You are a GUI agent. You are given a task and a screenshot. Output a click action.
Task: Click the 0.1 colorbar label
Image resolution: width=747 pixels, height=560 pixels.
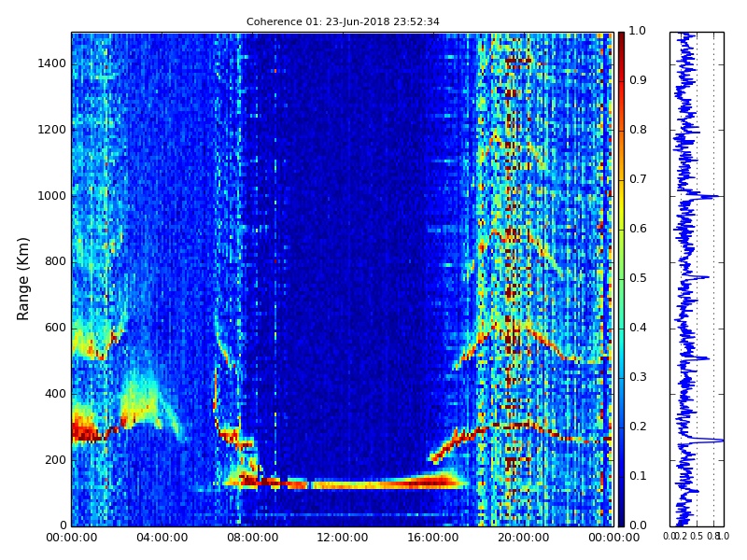pyautogui.click(x=638, y=476)
